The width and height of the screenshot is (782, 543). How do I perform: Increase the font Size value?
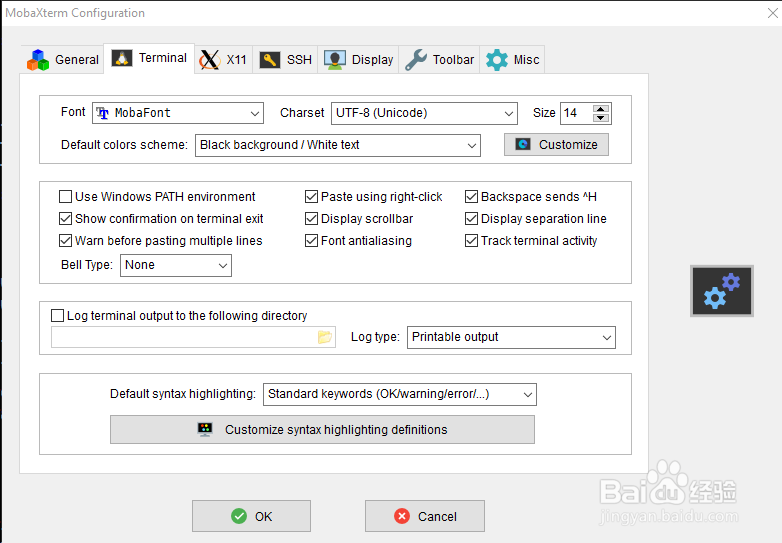601,109
